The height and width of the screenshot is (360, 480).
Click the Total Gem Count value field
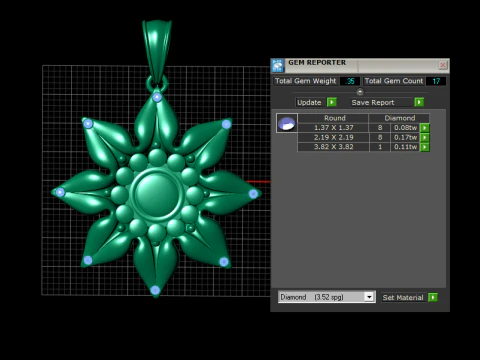point(436,81)
